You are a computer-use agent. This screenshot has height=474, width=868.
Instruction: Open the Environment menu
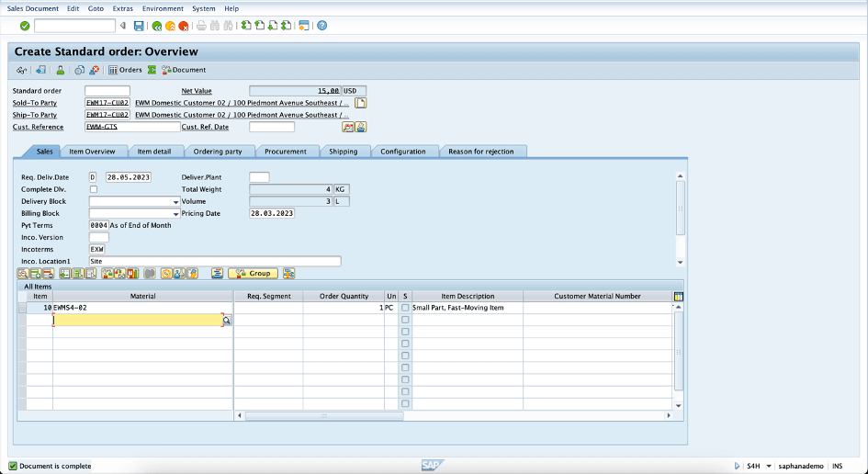(x=163, y=8)
